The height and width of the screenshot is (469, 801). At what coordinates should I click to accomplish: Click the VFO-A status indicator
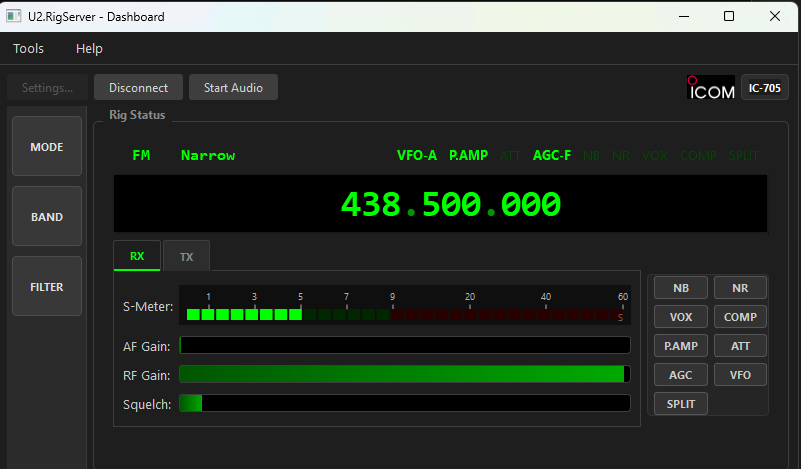click(417, 155)
